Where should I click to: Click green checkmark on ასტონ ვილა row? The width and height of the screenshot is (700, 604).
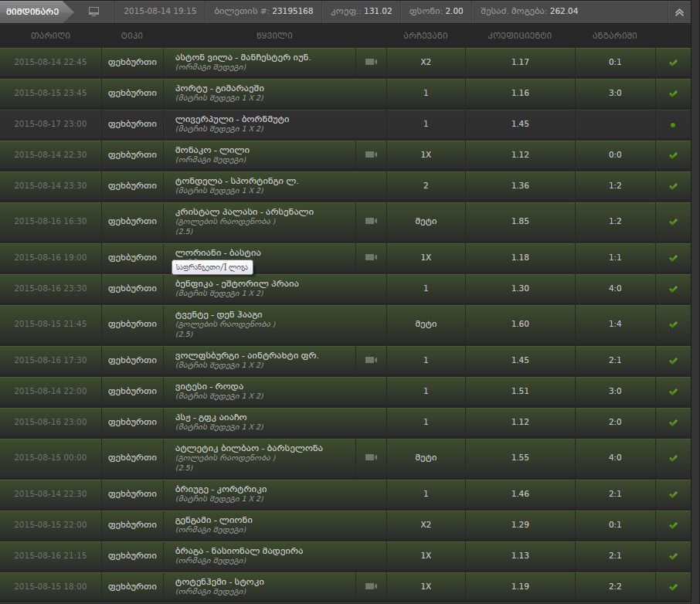click(x=673, y=63)
